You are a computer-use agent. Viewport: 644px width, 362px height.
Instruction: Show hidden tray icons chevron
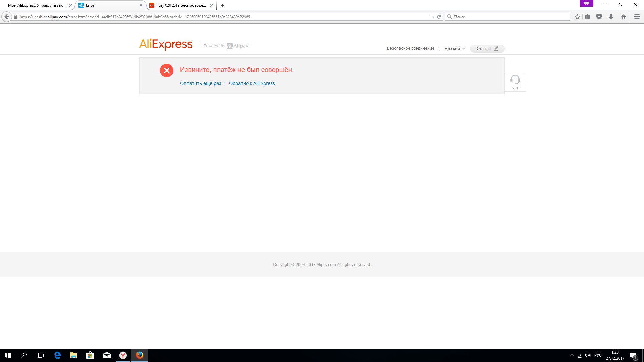point(572,355)
